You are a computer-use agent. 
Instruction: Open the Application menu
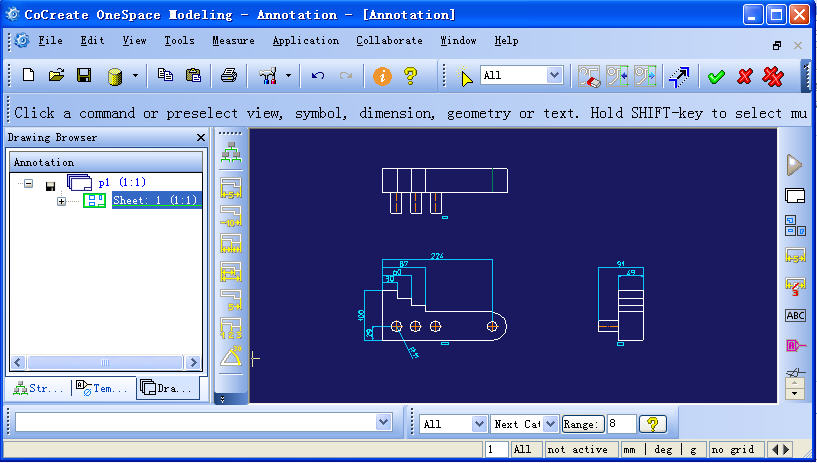pyautogui.click(x=306, y=41)
